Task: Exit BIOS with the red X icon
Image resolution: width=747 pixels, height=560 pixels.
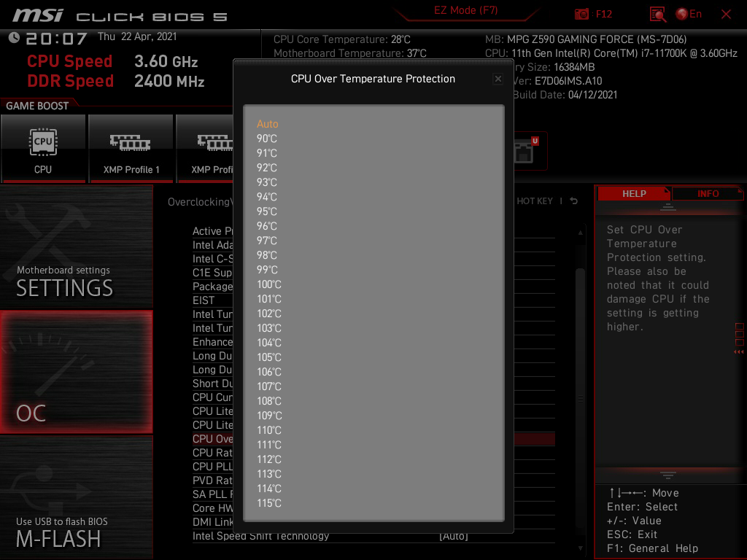Action: [726, 15]
